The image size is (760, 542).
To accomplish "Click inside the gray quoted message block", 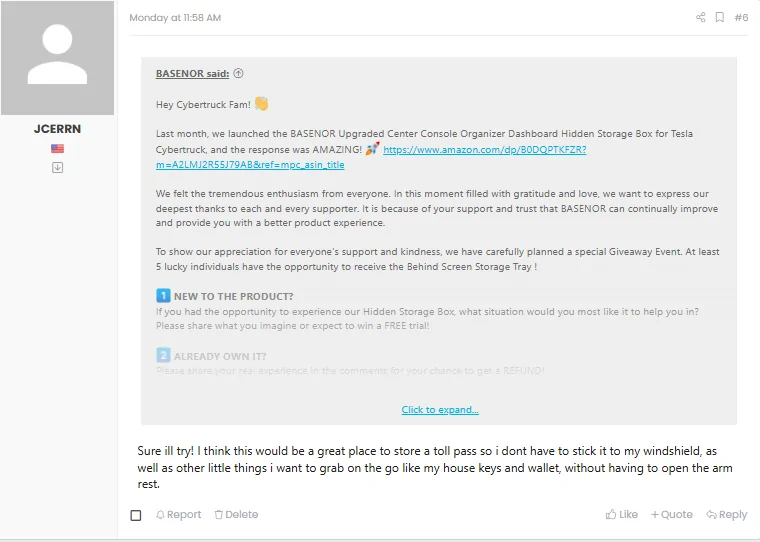I will [439, 240].
